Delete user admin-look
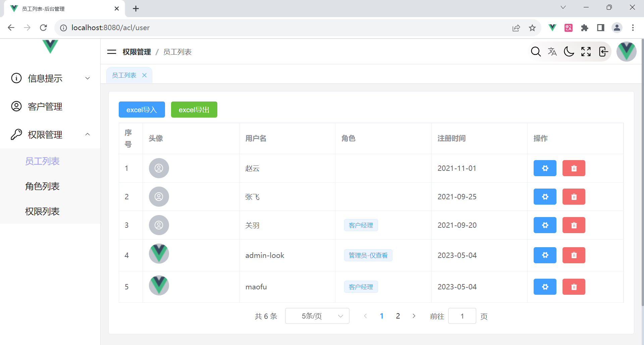 574,255
